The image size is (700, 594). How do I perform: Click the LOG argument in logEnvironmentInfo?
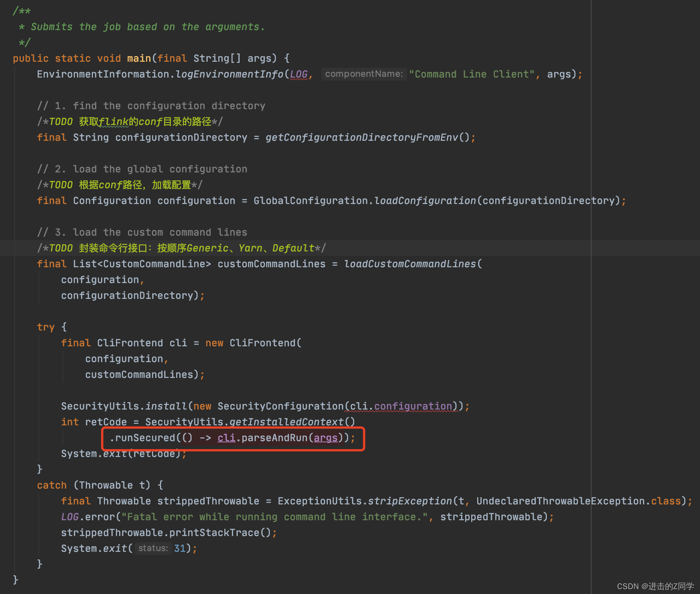[x=299, y=74]
